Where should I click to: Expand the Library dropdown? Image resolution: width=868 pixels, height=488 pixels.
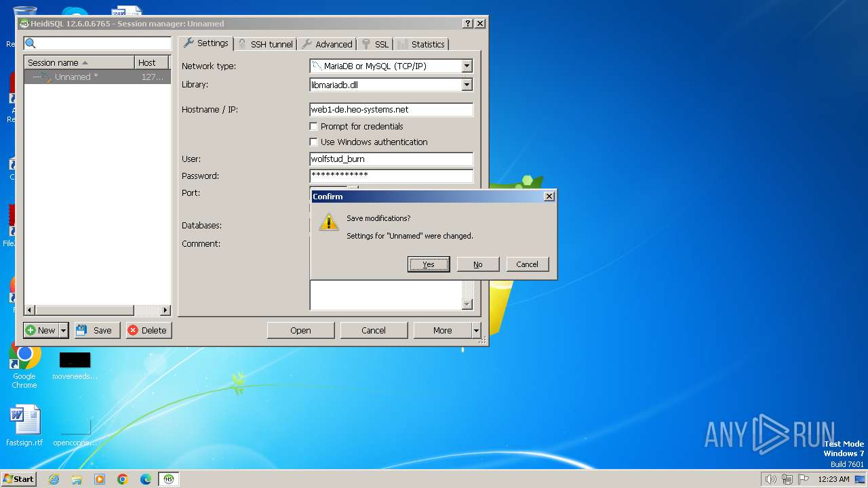pyautogui.click(x=467, y=85)
